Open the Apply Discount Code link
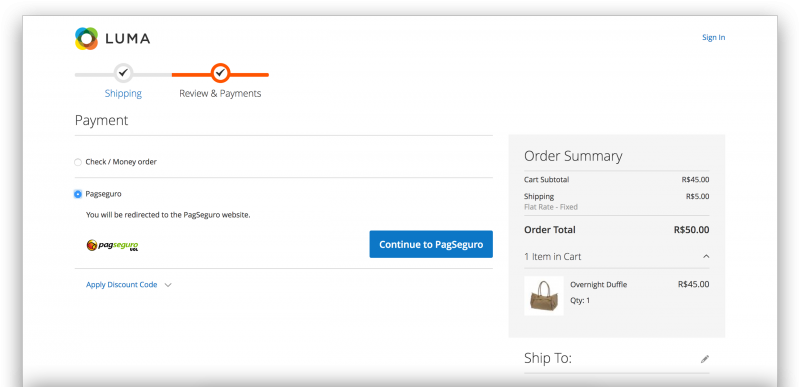 coord(121,285)
